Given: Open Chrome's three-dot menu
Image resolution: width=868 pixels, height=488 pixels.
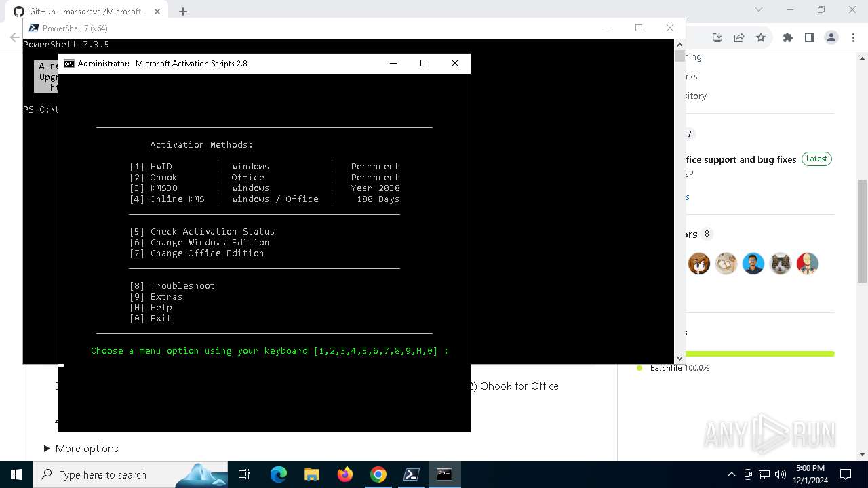Looking at the screenshot, I should (x=853, y=37).
